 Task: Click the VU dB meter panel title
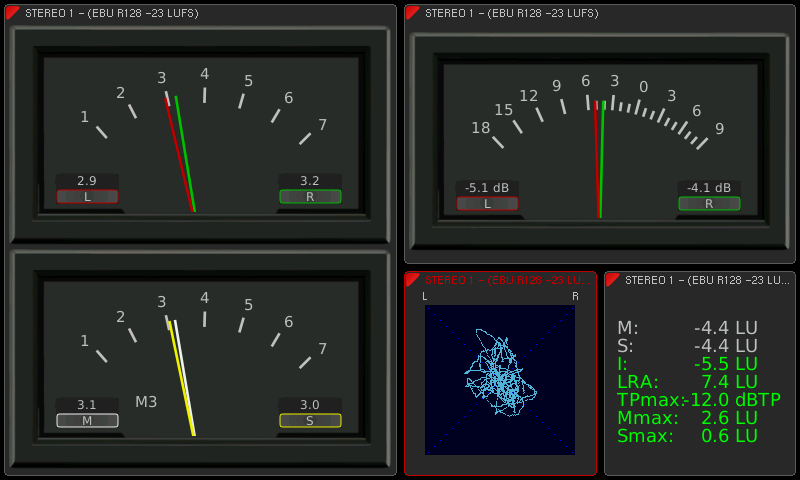coord(512,13)
